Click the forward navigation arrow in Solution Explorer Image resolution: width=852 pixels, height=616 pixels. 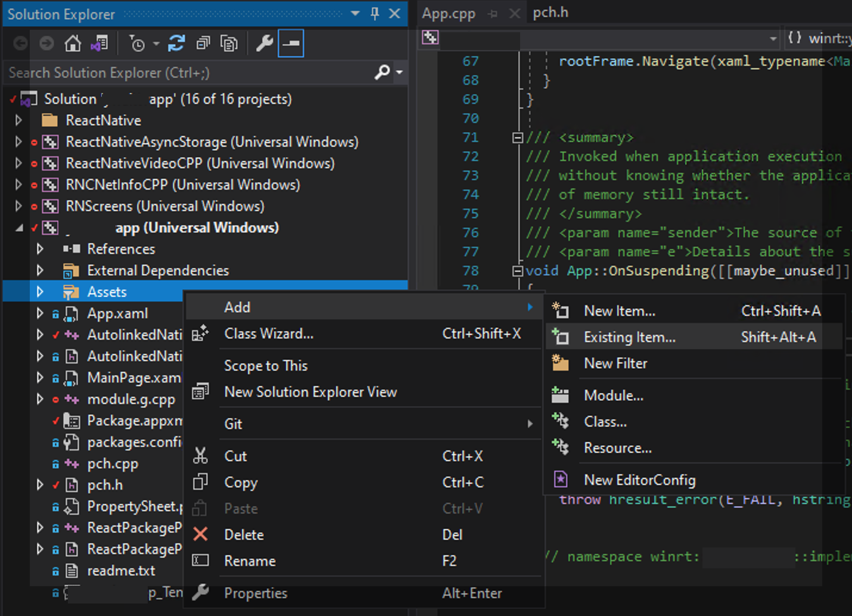[x=46, y=43]
